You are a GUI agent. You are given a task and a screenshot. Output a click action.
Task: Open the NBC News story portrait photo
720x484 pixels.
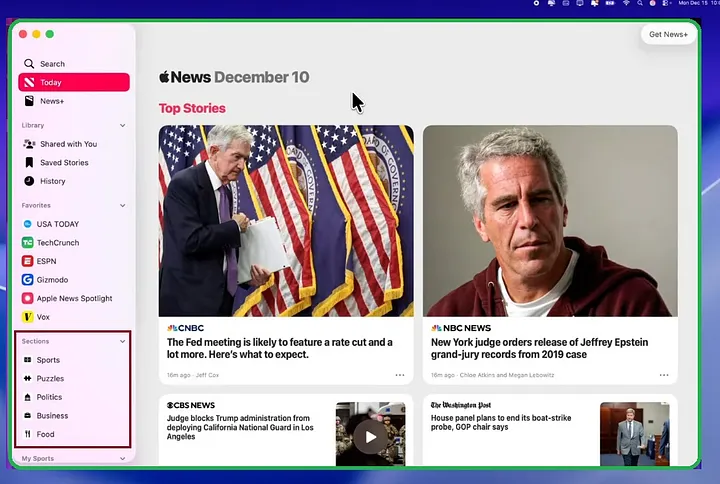[x=550, y=221]
